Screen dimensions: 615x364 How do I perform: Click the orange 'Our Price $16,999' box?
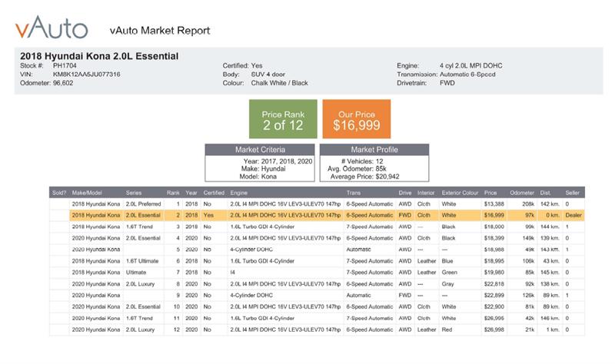pyautogui.click(x=357, y=119)
